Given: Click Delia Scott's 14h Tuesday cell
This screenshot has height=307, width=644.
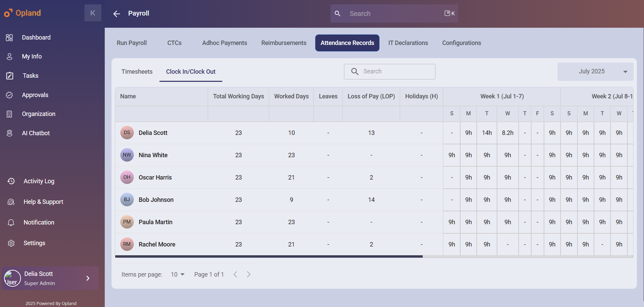Looking at the screenshot, I should [487, 133].
